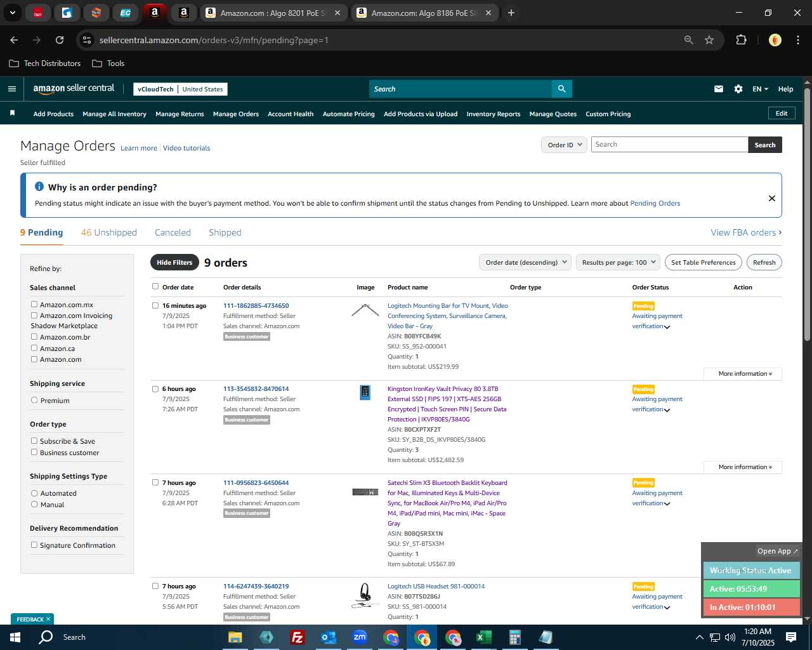Select the Premium shipping service radio
The width and height of the screenshot is (812, 650).
[34, 400]
